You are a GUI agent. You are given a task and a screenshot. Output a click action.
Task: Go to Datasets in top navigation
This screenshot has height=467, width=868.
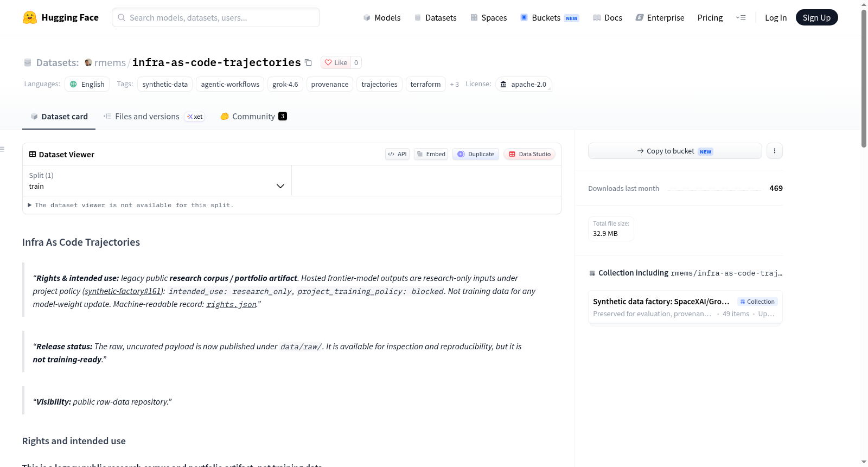tap(436, 17)
